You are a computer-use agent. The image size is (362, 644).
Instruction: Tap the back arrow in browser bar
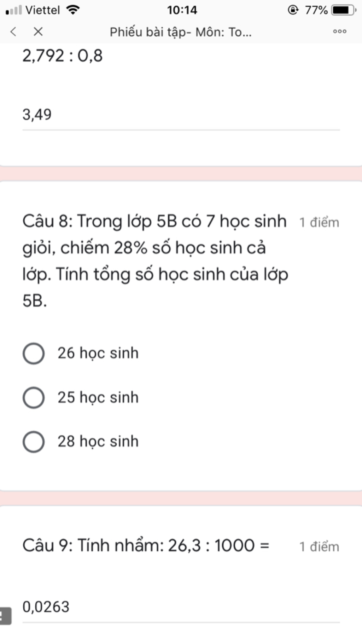(13, 32)
